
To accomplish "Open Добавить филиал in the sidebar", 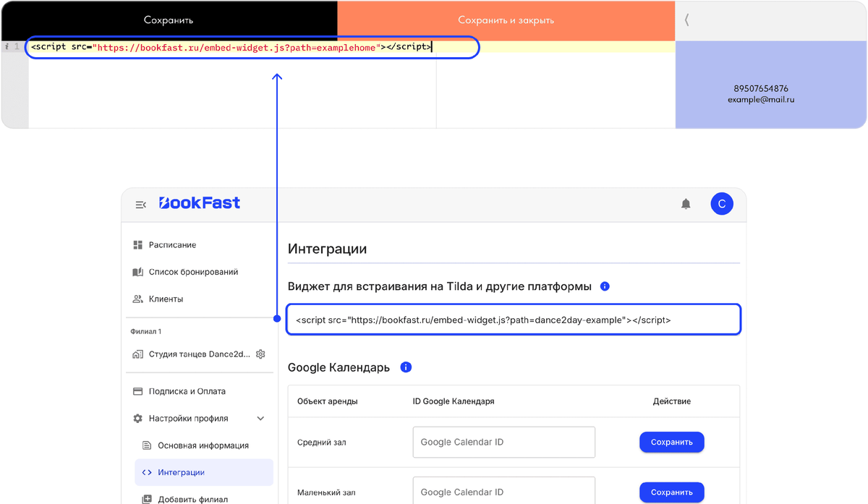I will click(192, 499).
